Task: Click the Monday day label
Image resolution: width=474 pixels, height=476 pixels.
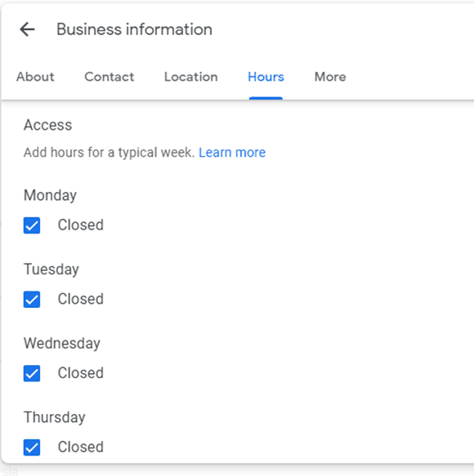Action: coord(50,195)
